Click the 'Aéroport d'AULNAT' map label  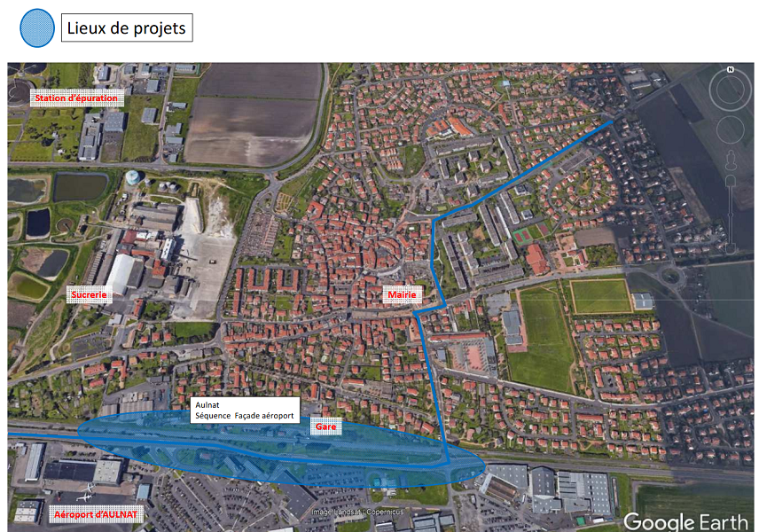click(x=96, y=514)
